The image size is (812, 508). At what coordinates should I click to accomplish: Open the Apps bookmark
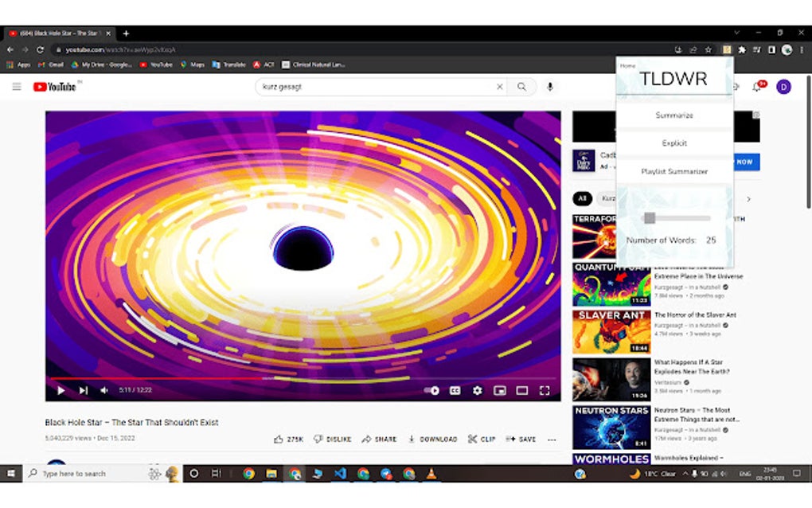coord(18,64)
